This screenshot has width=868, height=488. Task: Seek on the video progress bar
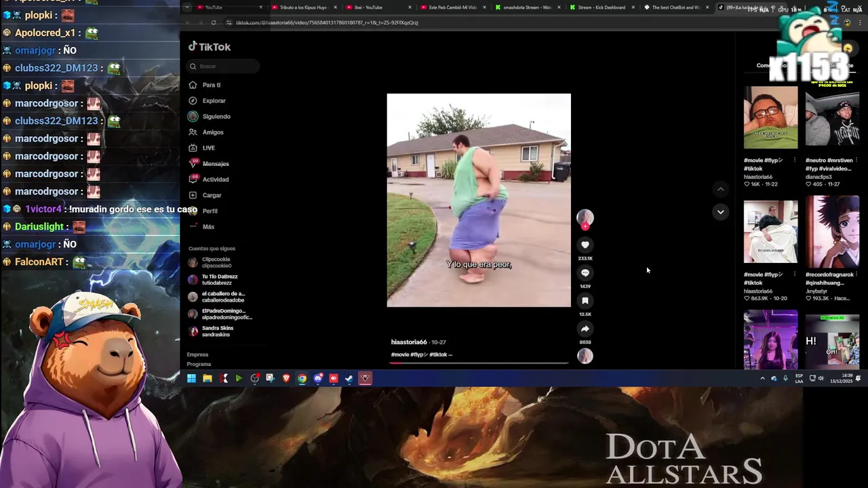(x=479, y=363)
